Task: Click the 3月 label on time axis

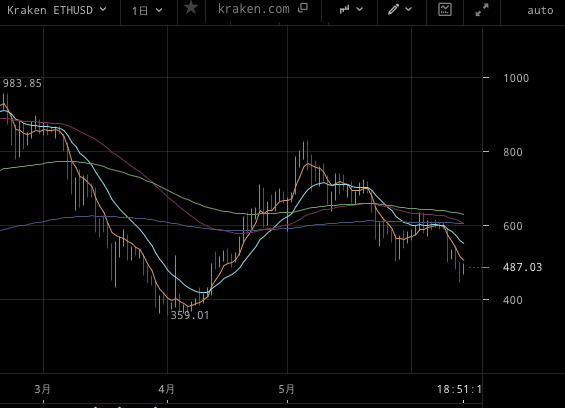Action: coord(43,389)
